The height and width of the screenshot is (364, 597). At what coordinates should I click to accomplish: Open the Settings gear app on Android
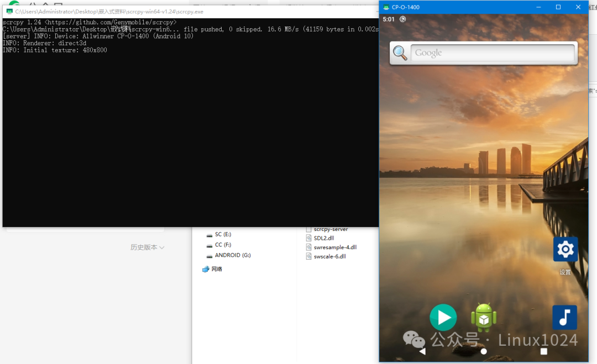tap(565, 250)
